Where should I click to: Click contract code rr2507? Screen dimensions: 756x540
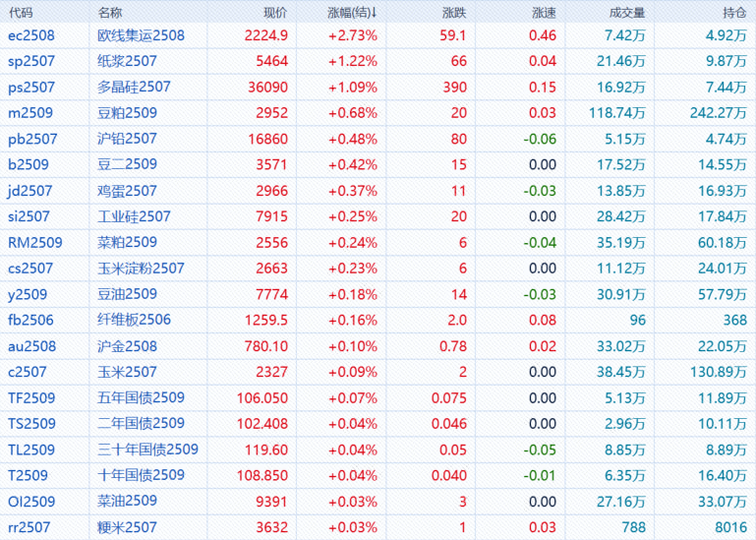pyautogui.click(x=28, y=527)
